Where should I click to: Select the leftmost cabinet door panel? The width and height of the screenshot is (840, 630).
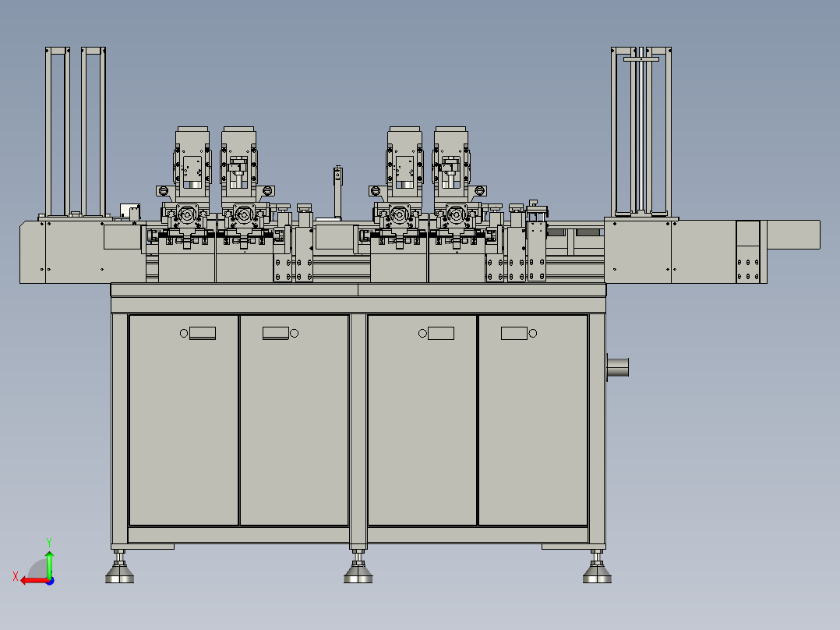coord(184,420)
